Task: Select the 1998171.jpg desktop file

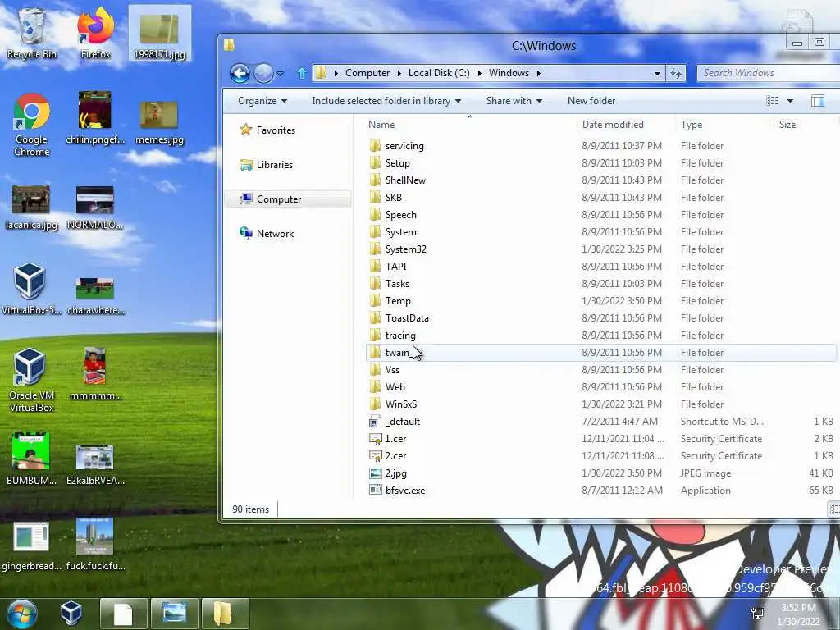Action: 160,33
